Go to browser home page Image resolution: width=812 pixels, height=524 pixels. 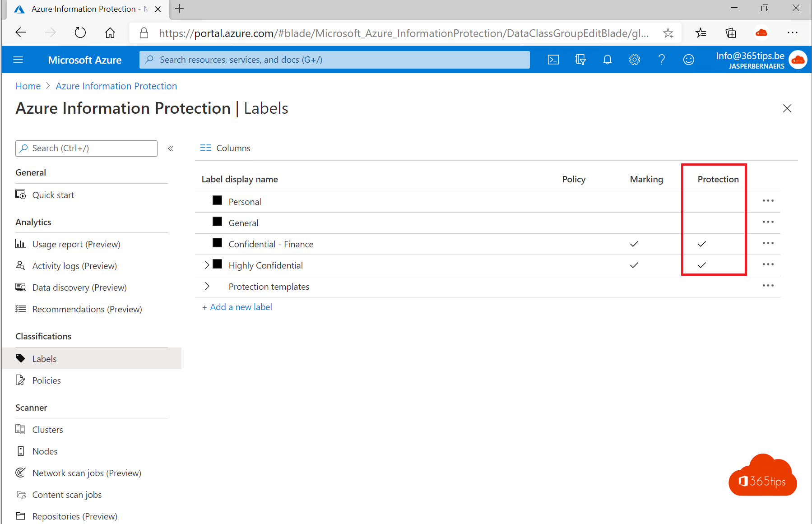[x=110, y=32]
